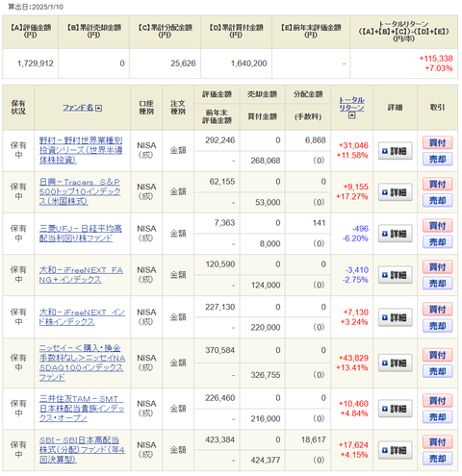Click the 注文種別 column header
Screen dimensions: 462x476
[x=178, y=108]
